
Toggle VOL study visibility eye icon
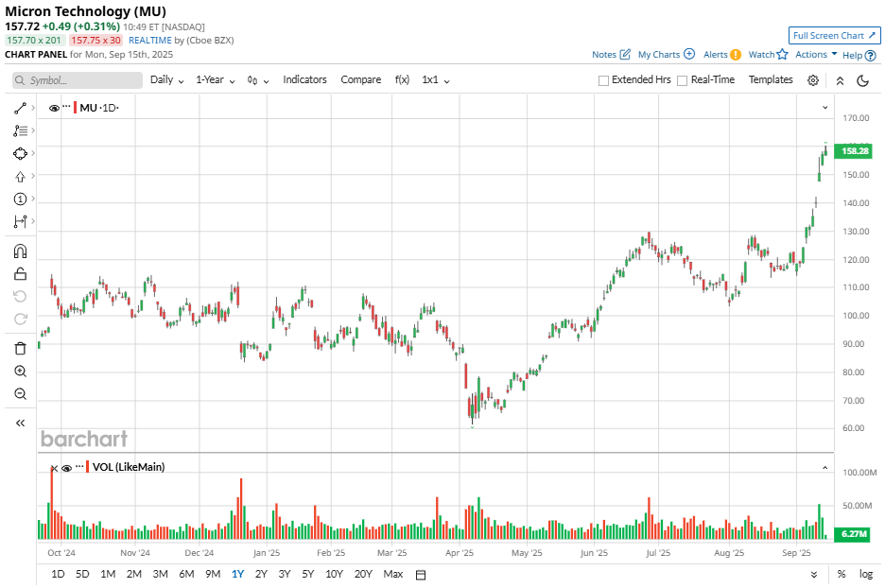66,468
